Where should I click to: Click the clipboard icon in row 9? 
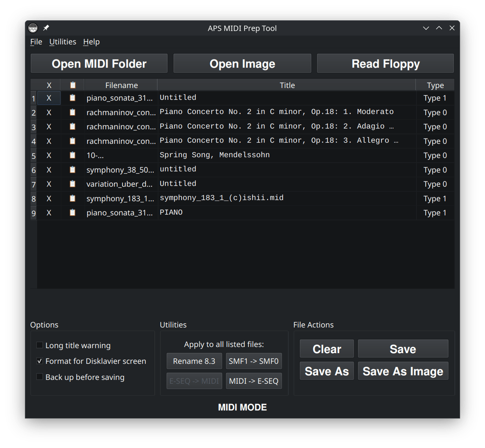coord(72,212)
